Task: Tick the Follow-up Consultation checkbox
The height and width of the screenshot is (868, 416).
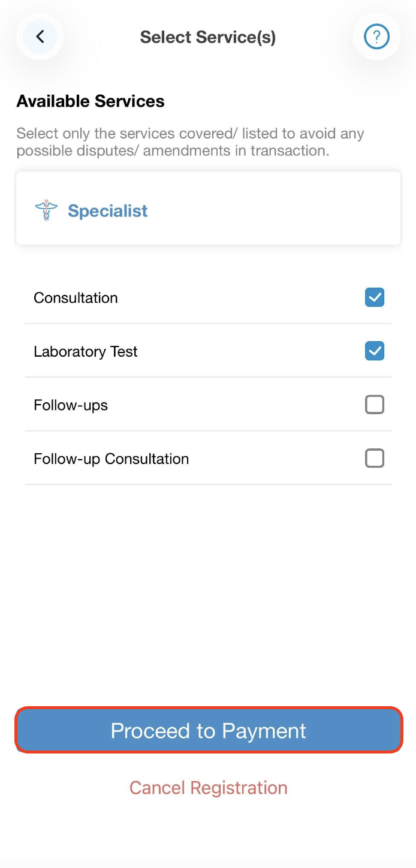Action: pos(375,459)
